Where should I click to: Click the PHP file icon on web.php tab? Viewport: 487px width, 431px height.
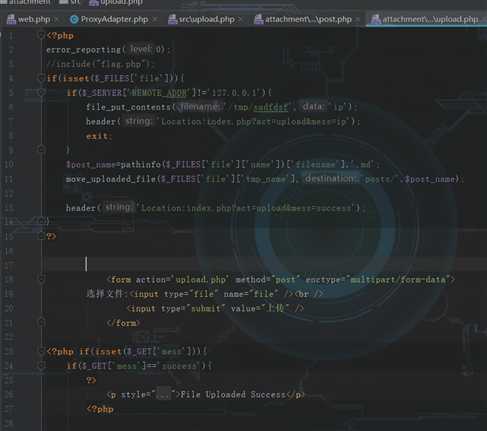[11, 19]
